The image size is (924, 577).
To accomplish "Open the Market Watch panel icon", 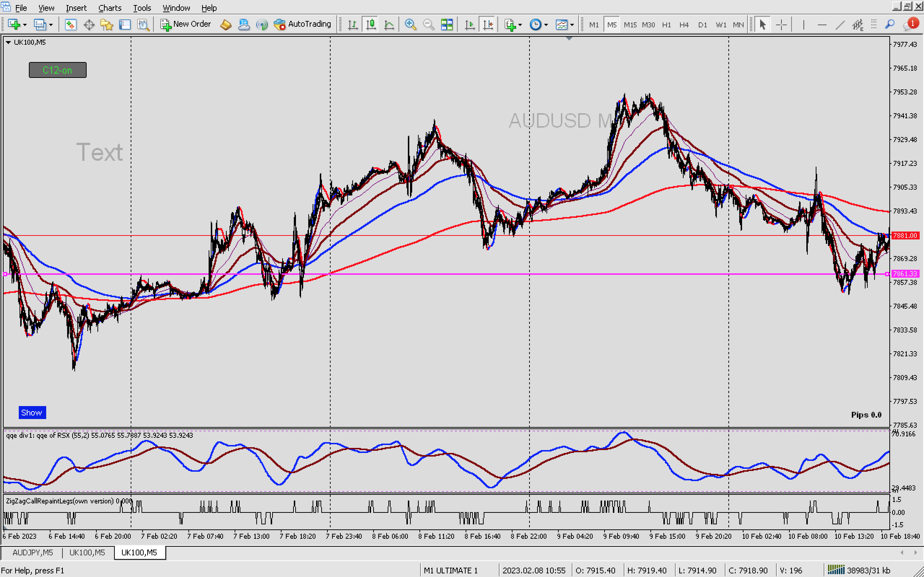I will 70,25.
